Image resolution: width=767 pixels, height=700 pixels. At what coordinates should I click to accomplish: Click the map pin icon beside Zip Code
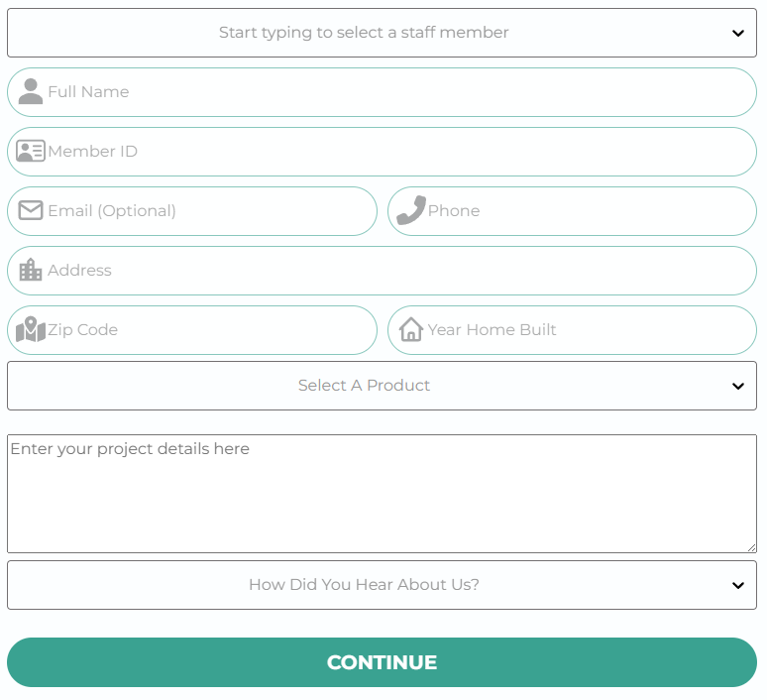31,329
